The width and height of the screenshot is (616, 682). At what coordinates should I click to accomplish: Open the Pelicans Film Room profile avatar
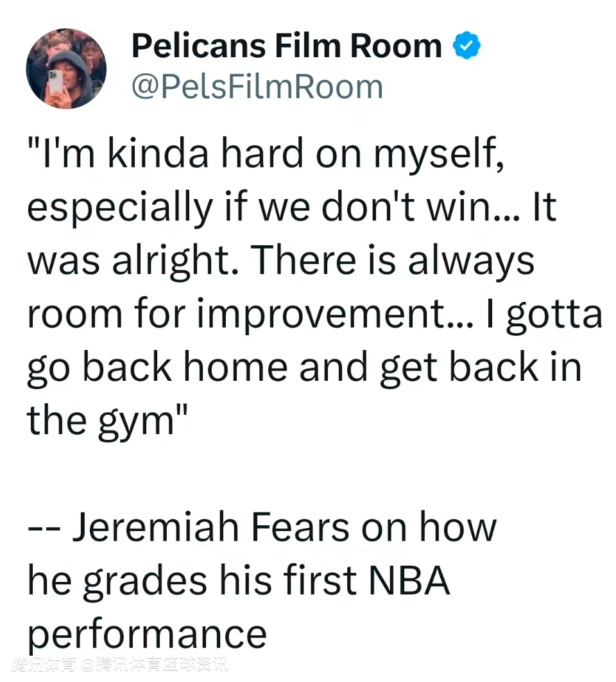tap(66, 68)
